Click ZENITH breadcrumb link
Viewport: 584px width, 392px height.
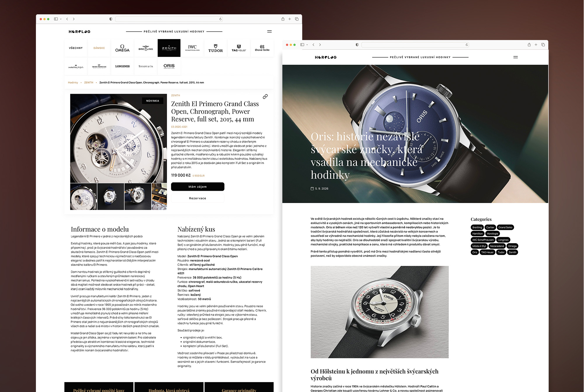[89, 83]
